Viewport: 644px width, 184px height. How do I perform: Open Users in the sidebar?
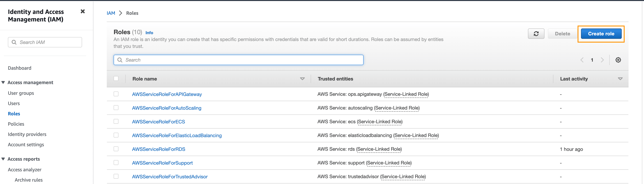[14, 103]
